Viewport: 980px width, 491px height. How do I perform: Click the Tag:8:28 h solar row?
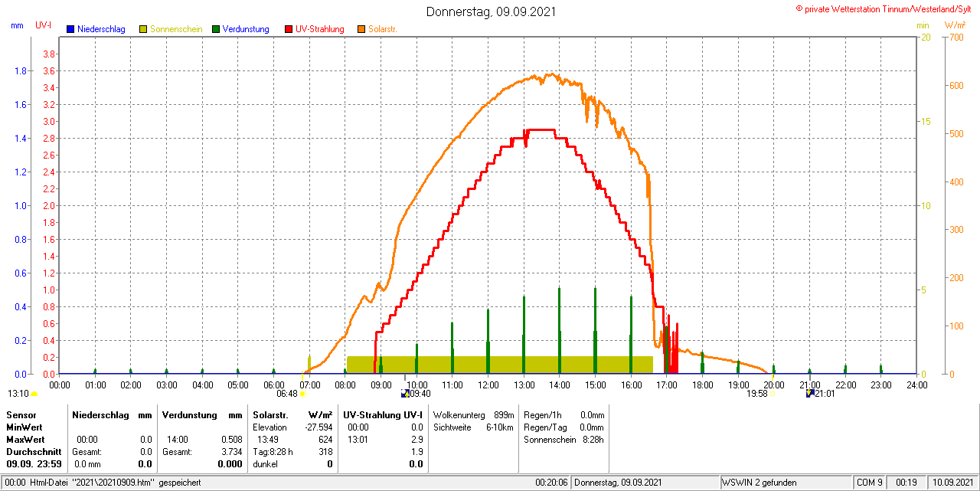[x=292, y=452]
